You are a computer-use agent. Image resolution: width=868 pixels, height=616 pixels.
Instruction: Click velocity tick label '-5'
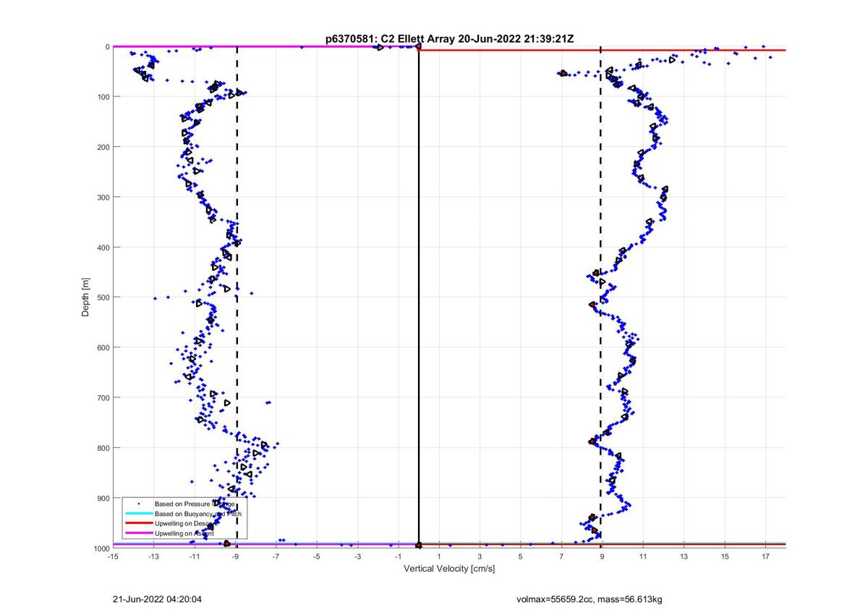(x=317, y=557)
